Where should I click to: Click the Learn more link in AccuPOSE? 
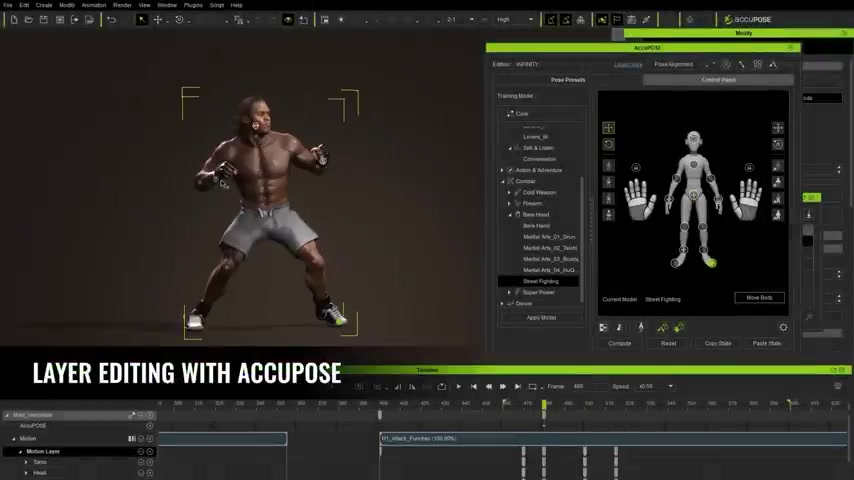tap(628, 64)
